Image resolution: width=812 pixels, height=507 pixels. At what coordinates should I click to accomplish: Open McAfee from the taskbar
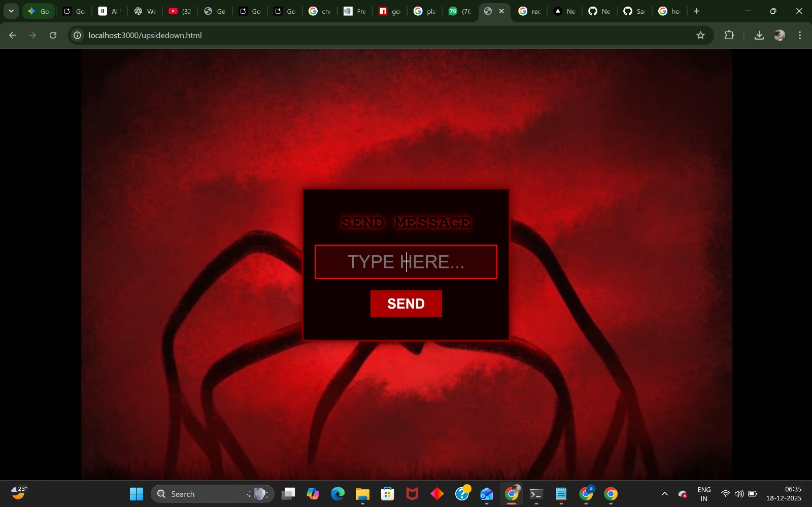412,494
